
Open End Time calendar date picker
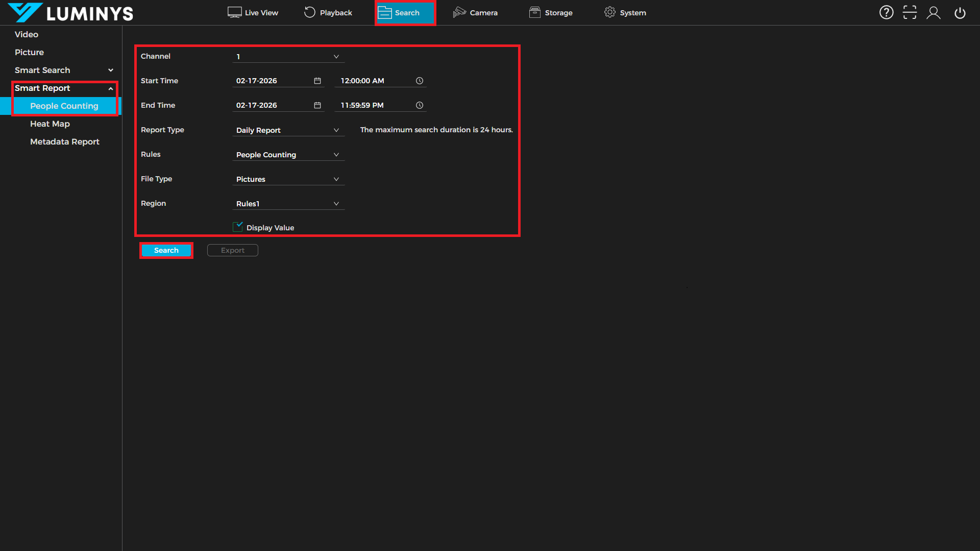pyautogui.click(x=317, y=105)
